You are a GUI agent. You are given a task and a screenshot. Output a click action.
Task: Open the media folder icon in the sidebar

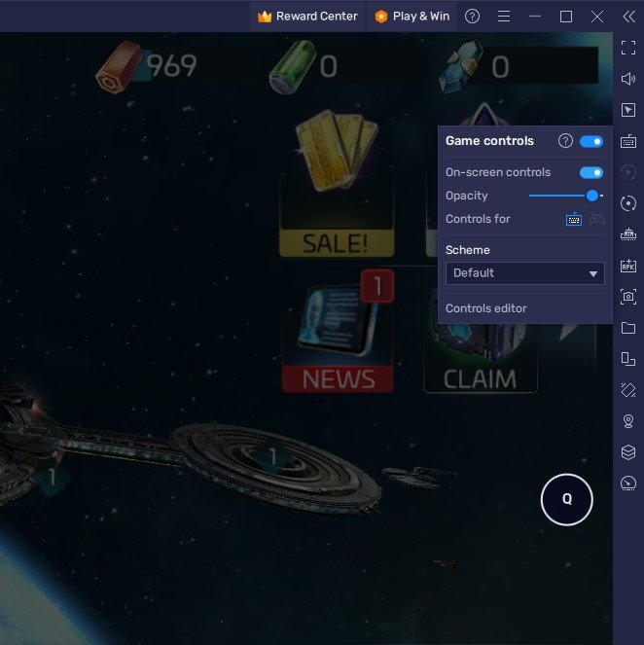[628, 328]
